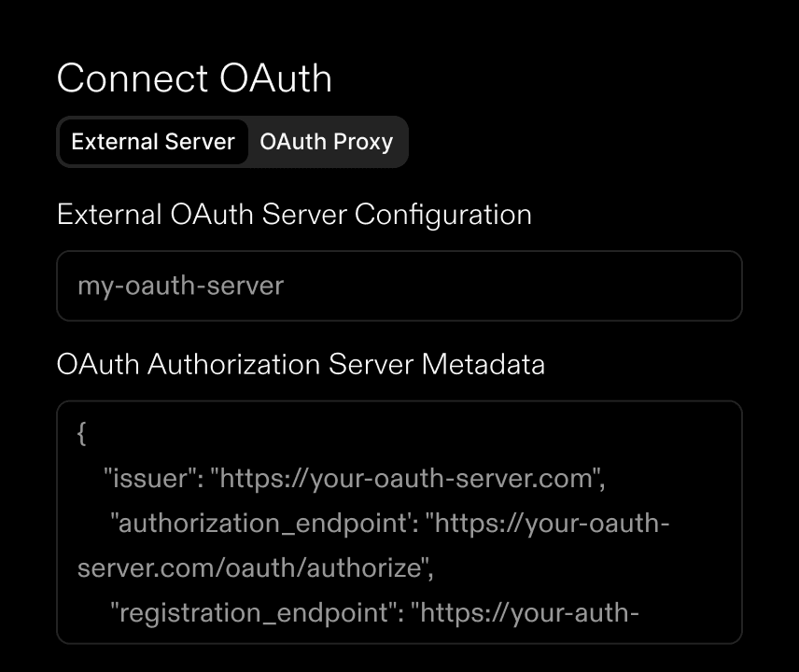Viewport: 799px width, 672px height.
Task: Click the metadata JSON editor's bottom edge
Action: pos(399,644)
